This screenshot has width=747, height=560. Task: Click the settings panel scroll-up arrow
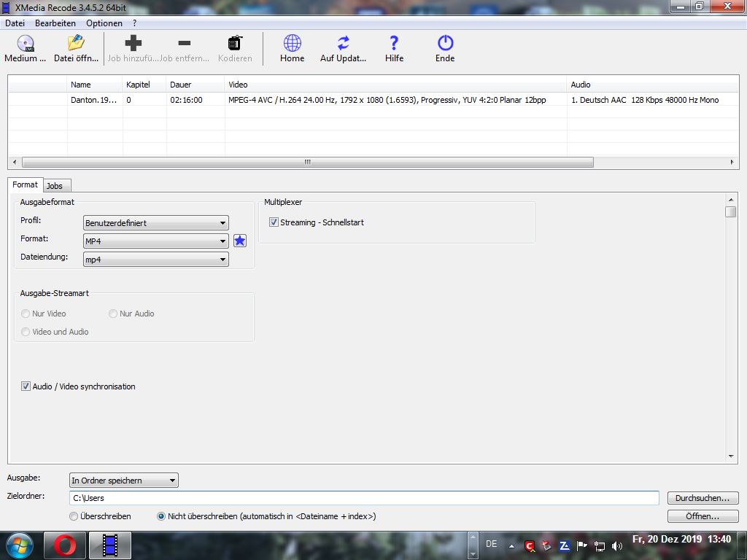point(731,199)
